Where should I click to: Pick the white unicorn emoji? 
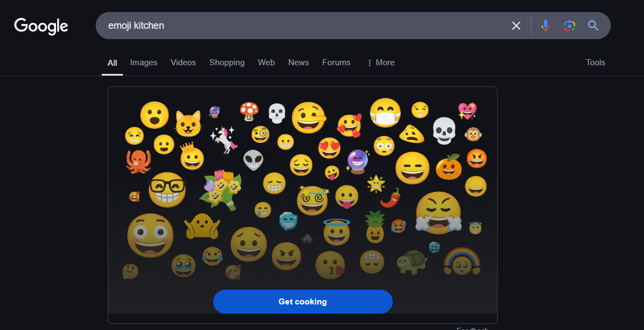coord(224,140)
